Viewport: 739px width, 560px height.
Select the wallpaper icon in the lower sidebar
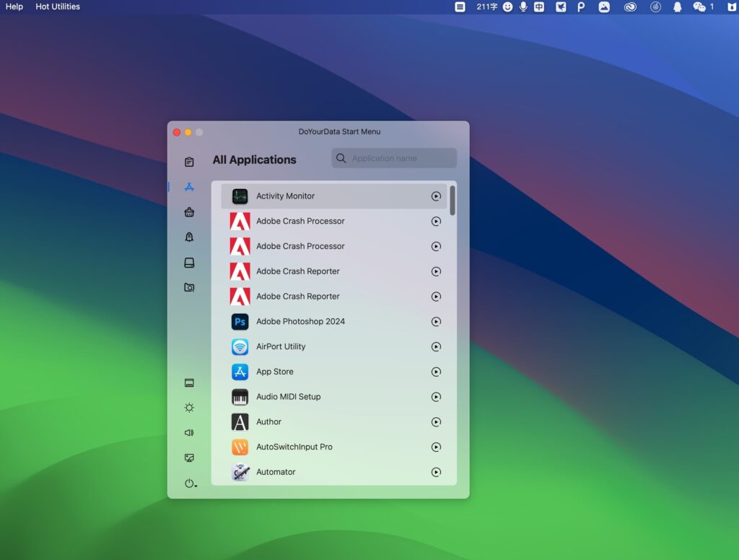click(188, 458)
